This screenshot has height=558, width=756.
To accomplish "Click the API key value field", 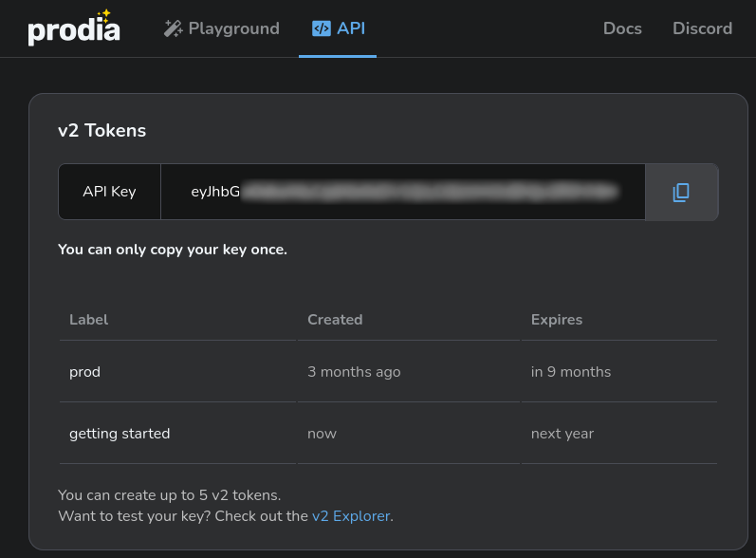I will pyautogui.click(x=403, y=192).
